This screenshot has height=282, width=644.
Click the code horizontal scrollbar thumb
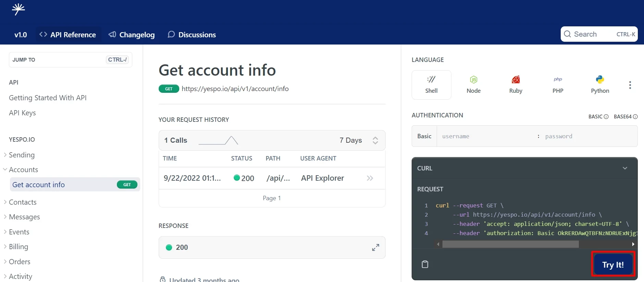(x=511, y=244)
